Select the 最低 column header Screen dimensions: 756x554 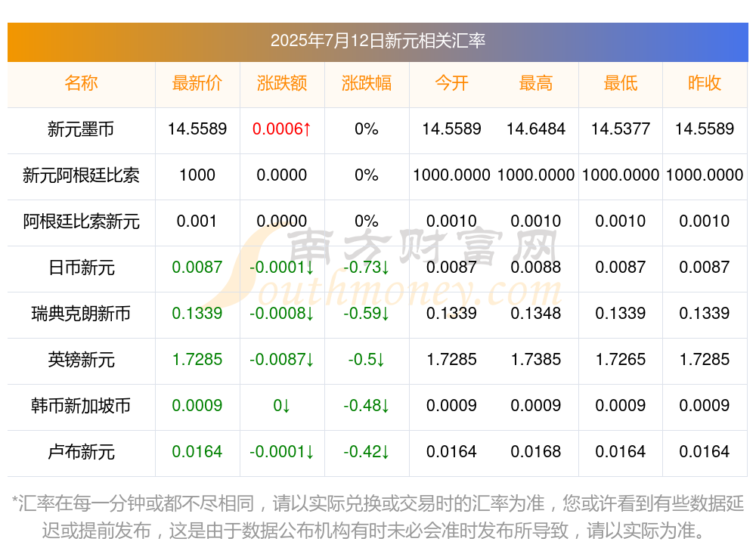621,83
